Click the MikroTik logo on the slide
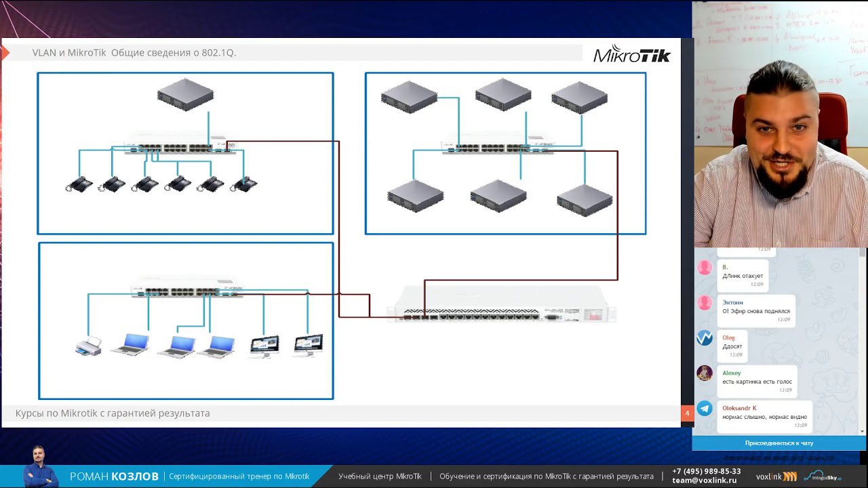 coord(632,54)
